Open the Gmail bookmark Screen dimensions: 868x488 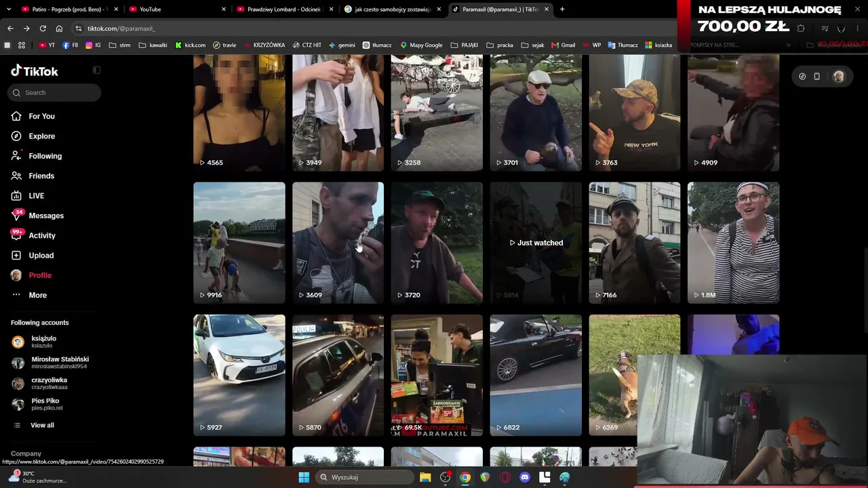point(564,45)
